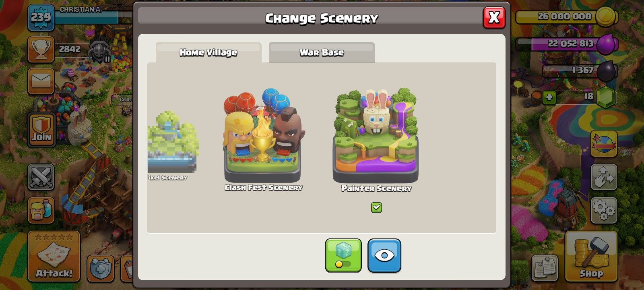
Task: Toggle the random scenery cube switch
Action: point(343,256)
